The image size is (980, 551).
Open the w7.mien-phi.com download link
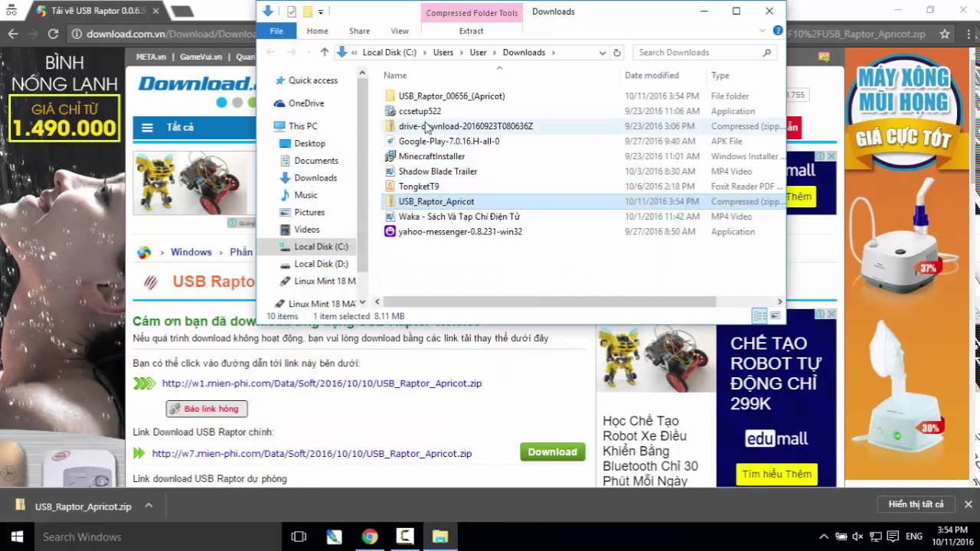click(x=312, y=454)
